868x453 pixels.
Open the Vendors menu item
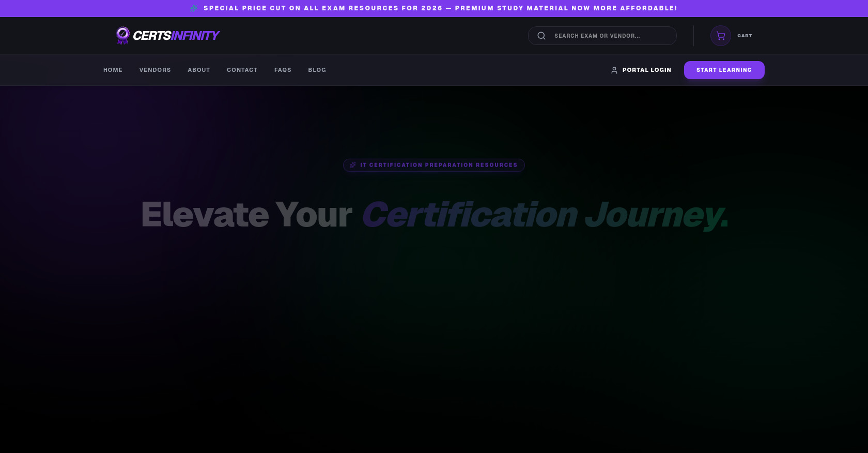coord(155,70)
